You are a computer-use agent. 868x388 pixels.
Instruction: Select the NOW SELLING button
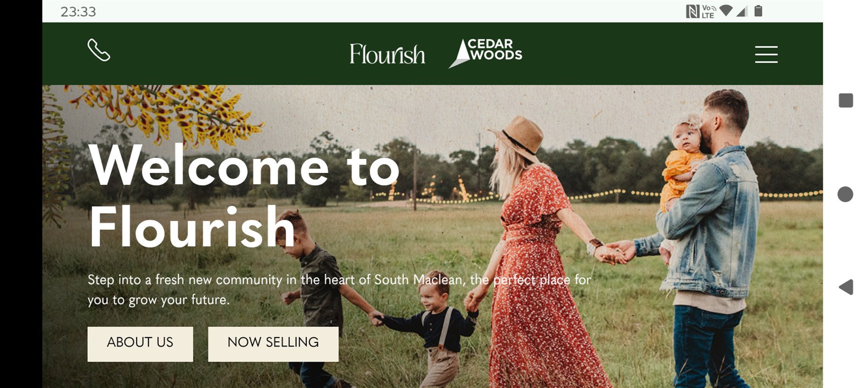(273, 344)
